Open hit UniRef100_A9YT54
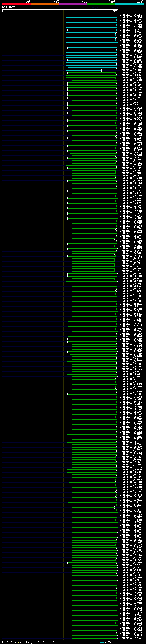 131,17
